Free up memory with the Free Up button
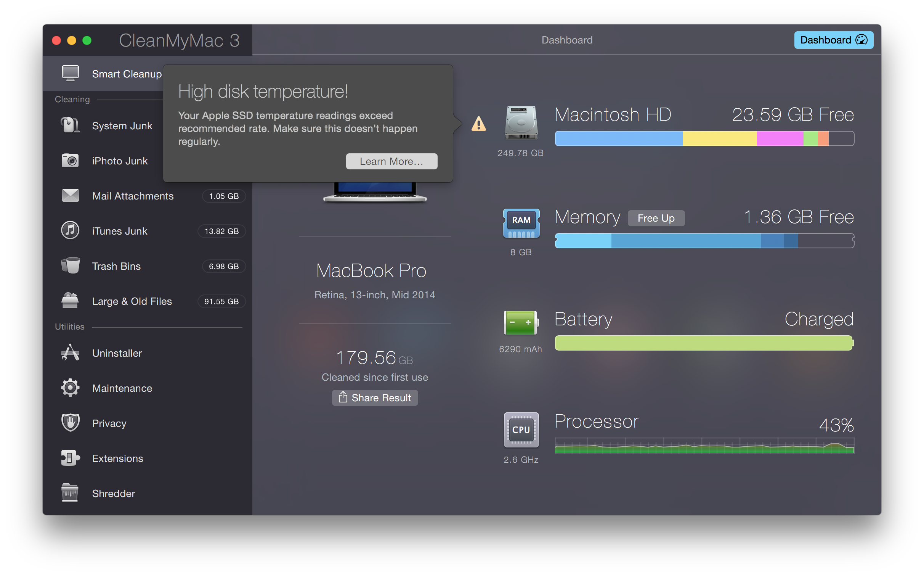 point(656,218)
